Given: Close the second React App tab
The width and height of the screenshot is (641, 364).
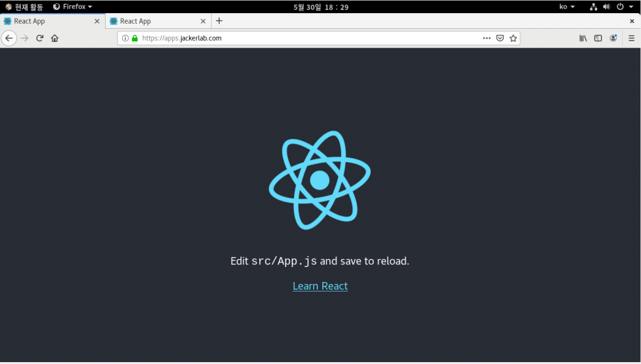Looking at the screenshot, I should coord(203,21).
